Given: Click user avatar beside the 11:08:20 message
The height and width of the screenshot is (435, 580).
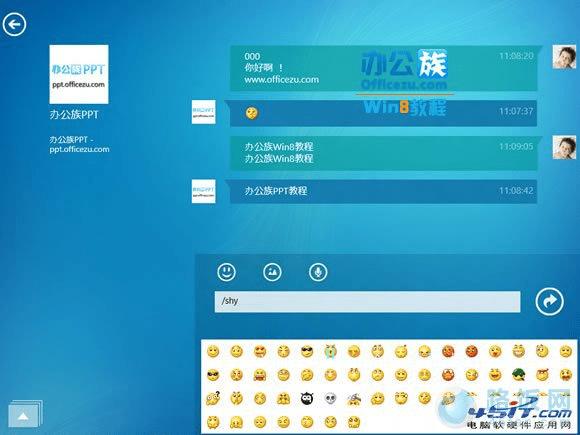Looking at the screenshot, I should point(564,57).
